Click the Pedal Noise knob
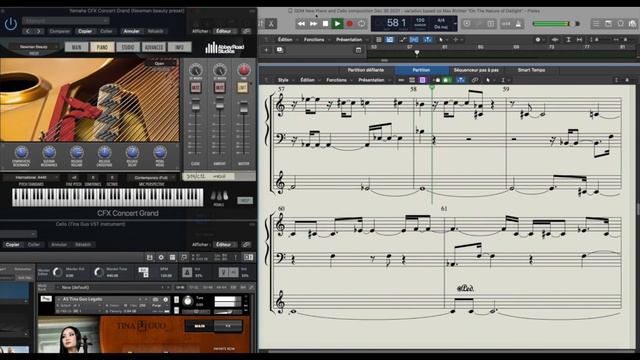 pyautogui.click(x=160, y=153)
